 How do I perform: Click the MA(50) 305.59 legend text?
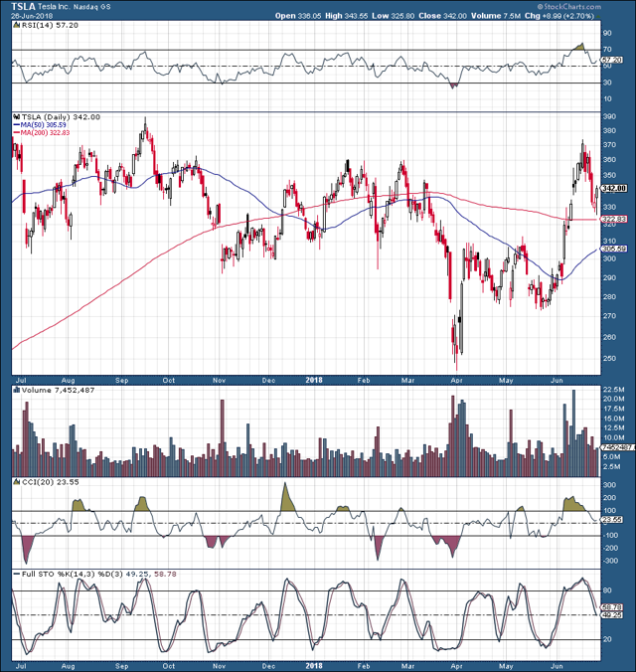tap(44, 124)
